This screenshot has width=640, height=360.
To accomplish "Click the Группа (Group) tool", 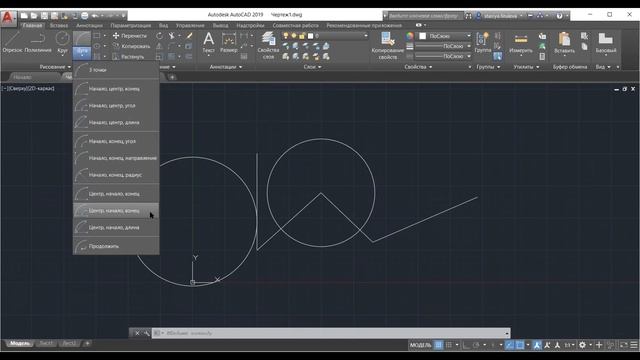I will (483, 42).
